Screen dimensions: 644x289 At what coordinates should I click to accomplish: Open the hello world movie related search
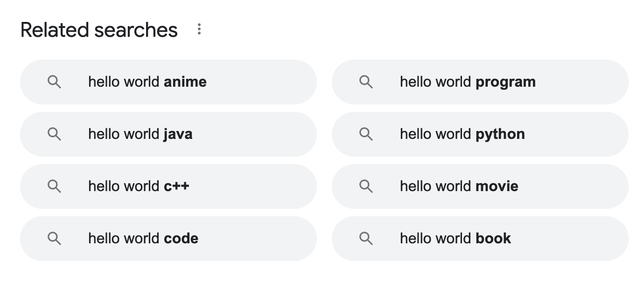click(480, 186)
